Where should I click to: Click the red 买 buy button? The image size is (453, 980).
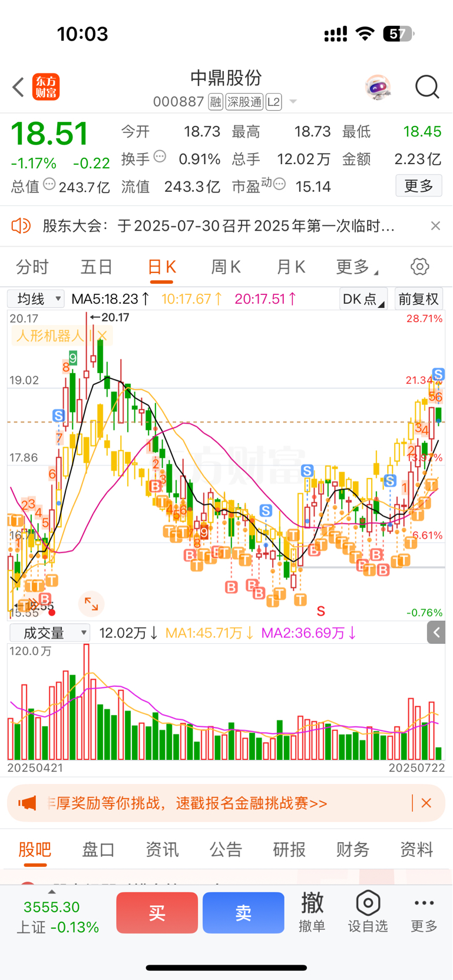(157, 913)
